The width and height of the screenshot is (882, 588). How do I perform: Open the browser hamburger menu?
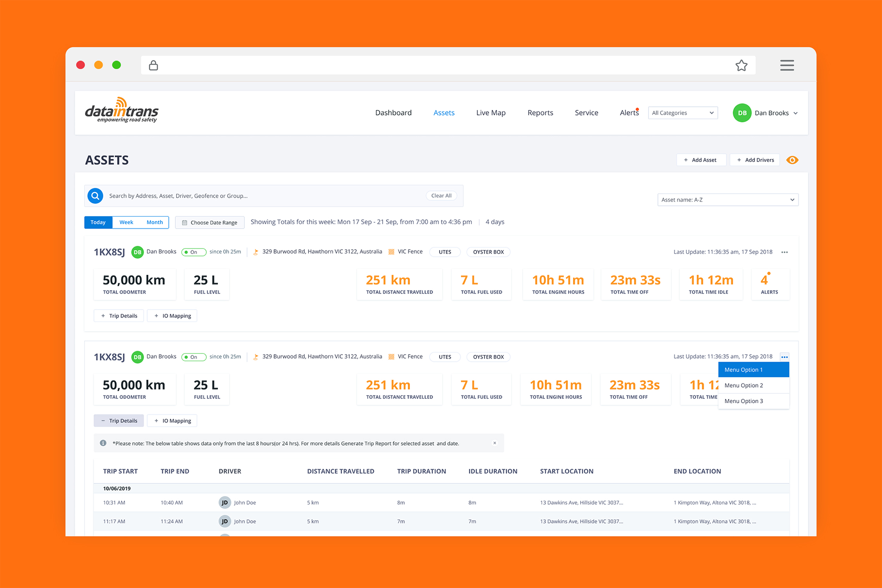coord(787,65)
